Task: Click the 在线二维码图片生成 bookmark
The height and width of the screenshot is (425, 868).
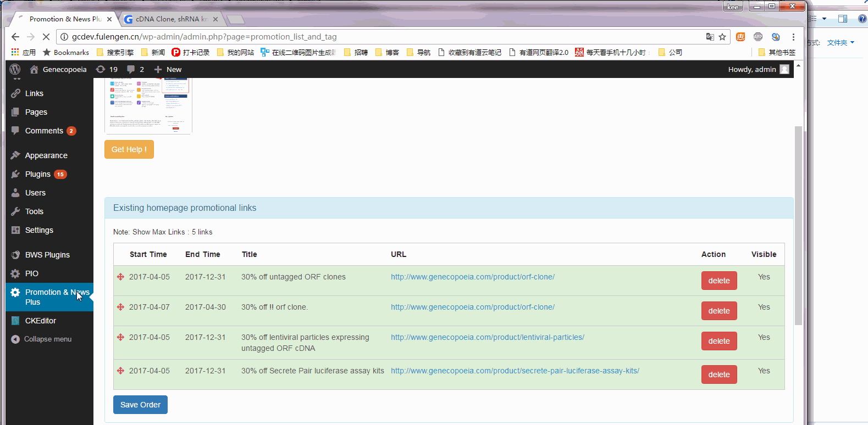Action: pos(298,52)
